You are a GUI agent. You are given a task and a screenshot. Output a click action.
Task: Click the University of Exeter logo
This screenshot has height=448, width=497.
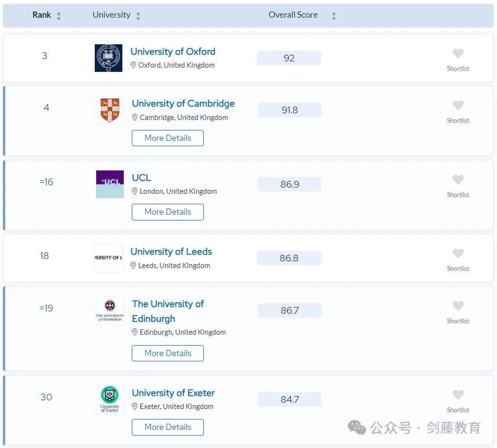(x=109, y=399)
